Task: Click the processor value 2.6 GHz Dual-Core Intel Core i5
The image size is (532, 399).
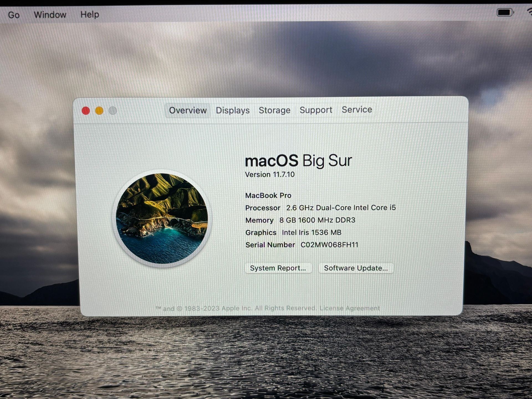Action: 341,208
